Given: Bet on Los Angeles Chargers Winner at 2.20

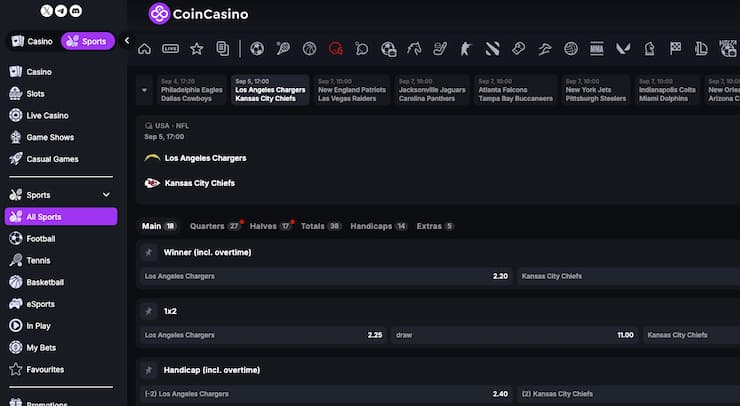Looking at the screenshot, I should 326,276.
